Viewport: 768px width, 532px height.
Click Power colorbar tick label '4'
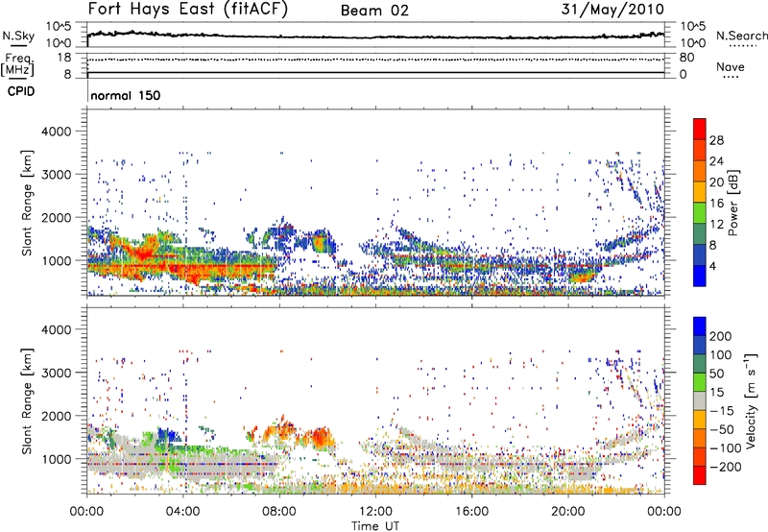pyautogui.click(x=713, y=266)
